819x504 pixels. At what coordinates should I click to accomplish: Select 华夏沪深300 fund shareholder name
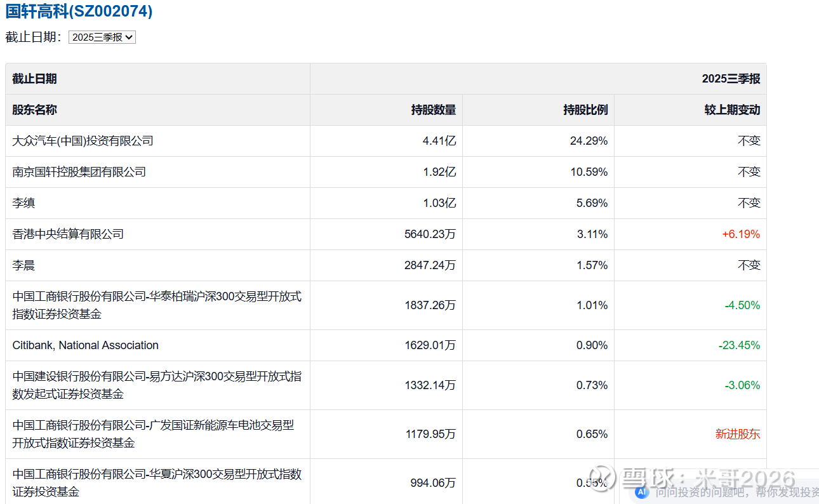(157, 483)
